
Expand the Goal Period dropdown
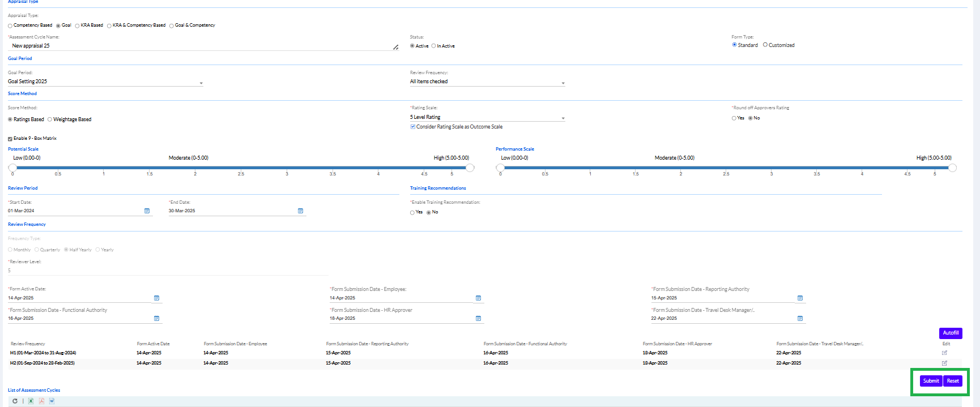[201, 83]
